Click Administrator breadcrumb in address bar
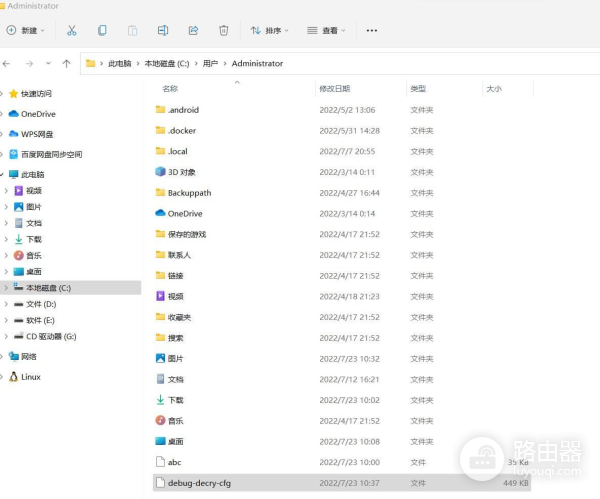Image resolution: width=600 pixels, height=499 pixels. pyautogui.click(x=257, y=64)
